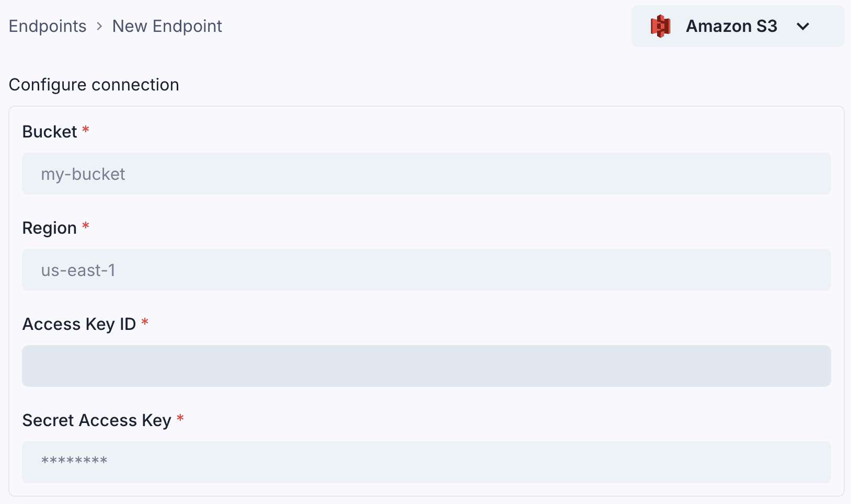Click the Secret Access Key label
Image resolution: width=851 pixels, height=504 pixels.
[97, 420]
